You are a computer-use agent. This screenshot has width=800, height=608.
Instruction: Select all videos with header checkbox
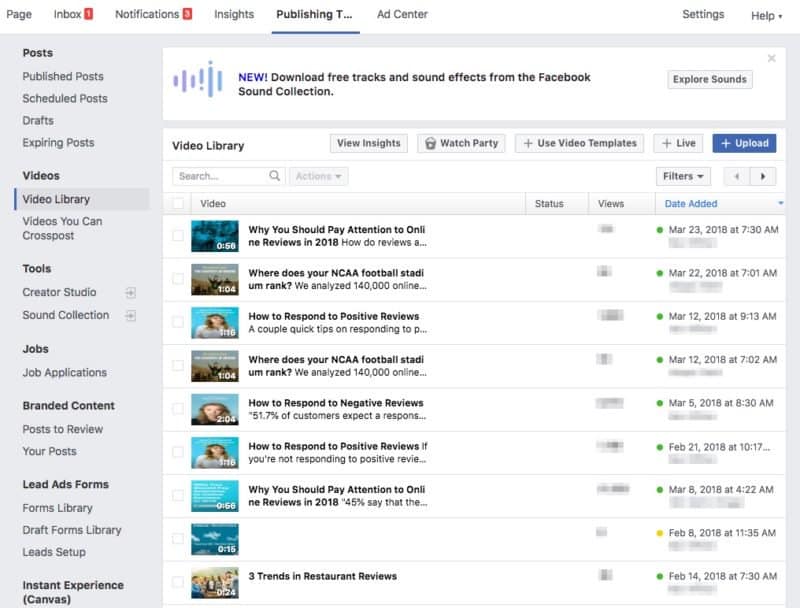point(178,204)
